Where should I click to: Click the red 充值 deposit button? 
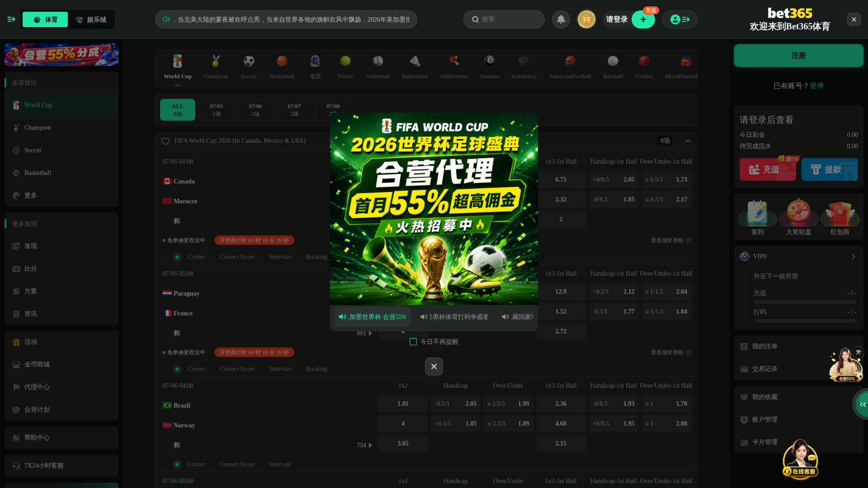(768, 169)
